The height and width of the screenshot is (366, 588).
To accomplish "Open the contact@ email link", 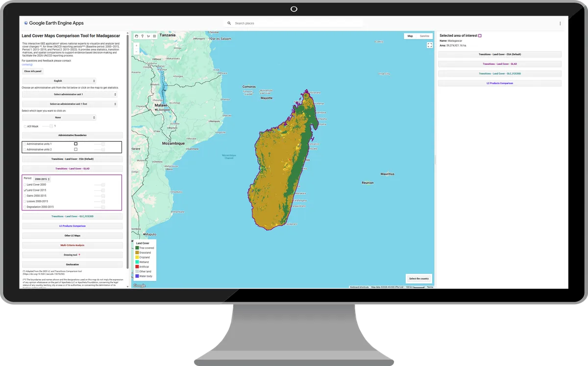I will 27,64.
